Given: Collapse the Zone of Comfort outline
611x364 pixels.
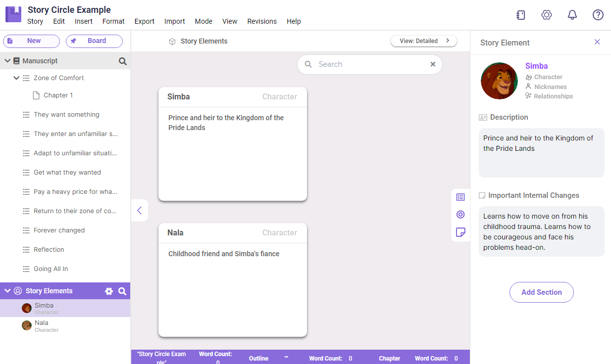Looking at the screenshot, I should pyautogui.click(x=16, y=78).
